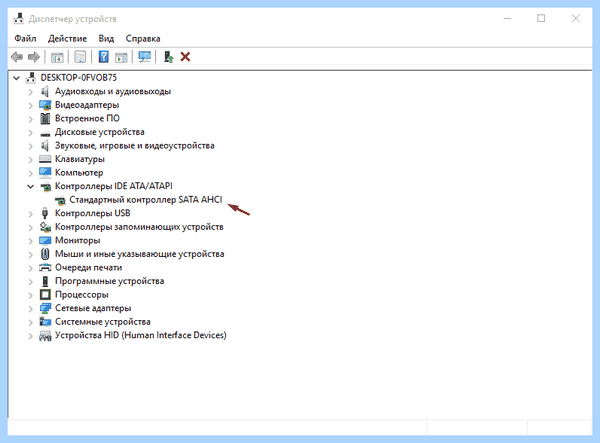The image size is (600, 443).
Task: Click the Очереди печати printer icon
Action: [45, 267]
